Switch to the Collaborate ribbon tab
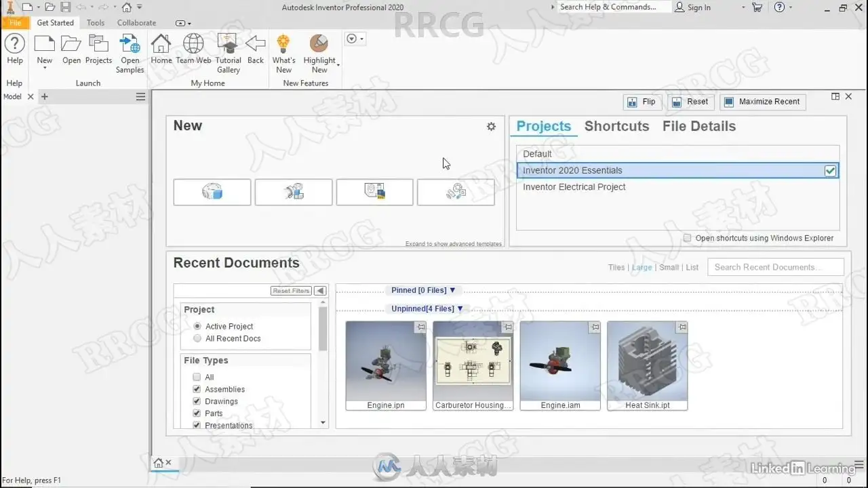This screenshot has height=488, width=868. (136, 23)
